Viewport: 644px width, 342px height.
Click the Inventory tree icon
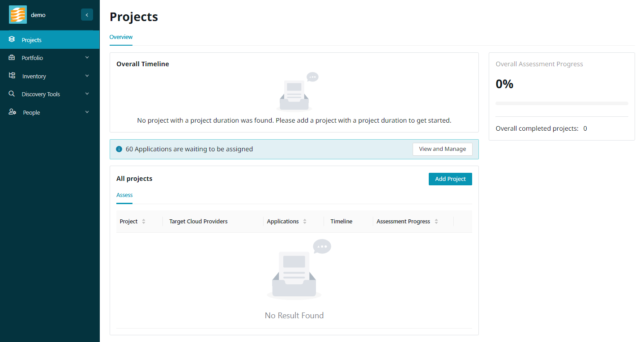click(x=12, y=76)
